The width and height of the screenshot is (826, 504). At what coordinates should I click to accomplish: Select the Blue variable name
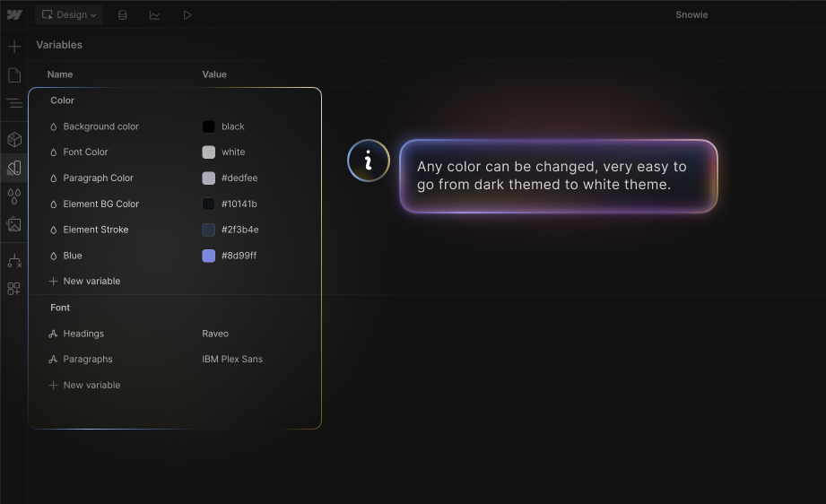tap(73, 256)
